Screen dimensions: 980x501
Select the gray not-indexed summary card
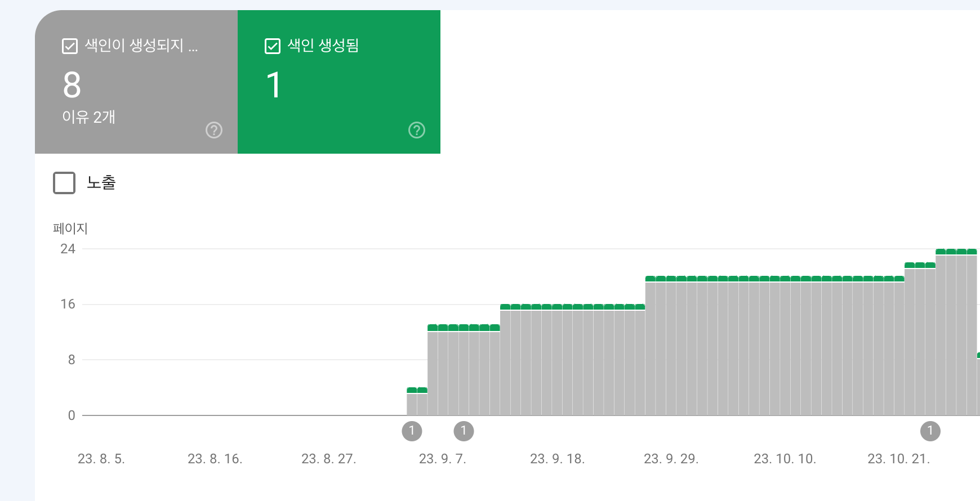(136, 82)
